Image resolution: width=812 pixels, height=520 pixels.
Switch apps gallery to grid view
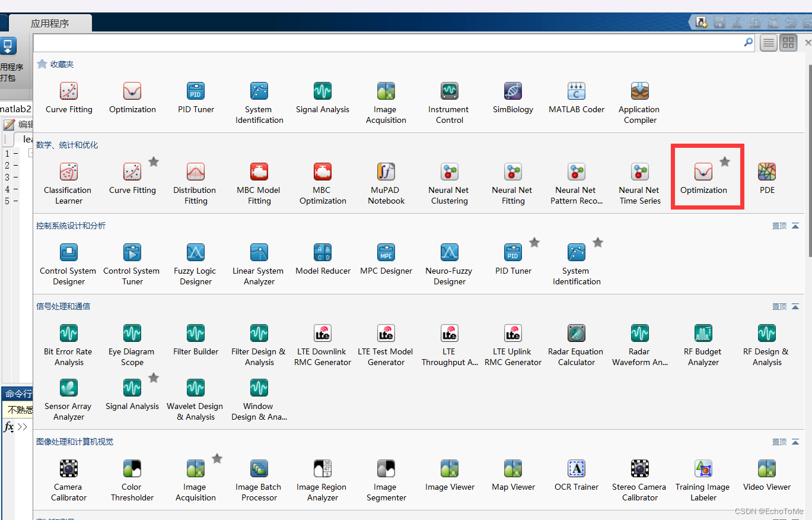(x=788, y=43)
